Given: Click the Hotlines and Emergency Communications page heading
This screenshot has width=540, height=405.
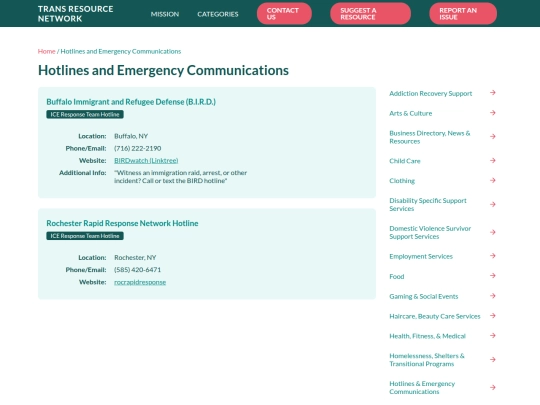Looking at the screenshot, I should 163,70.
